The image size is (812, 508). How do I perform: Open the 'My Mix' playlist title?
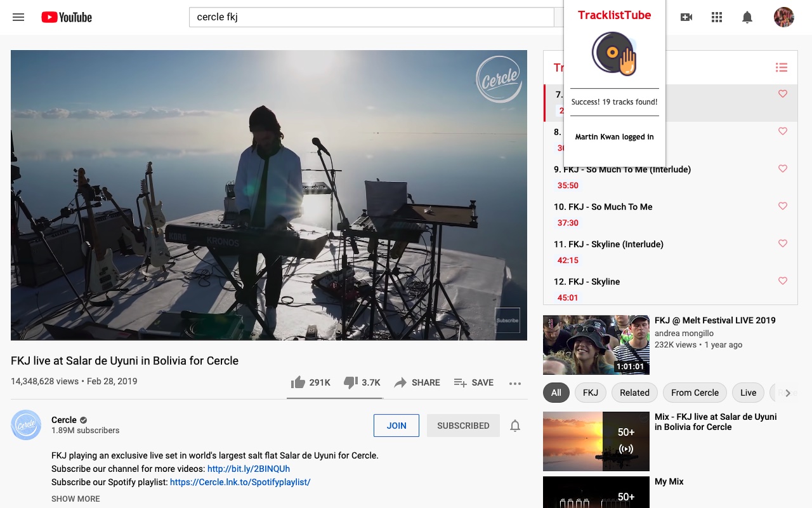669,481
